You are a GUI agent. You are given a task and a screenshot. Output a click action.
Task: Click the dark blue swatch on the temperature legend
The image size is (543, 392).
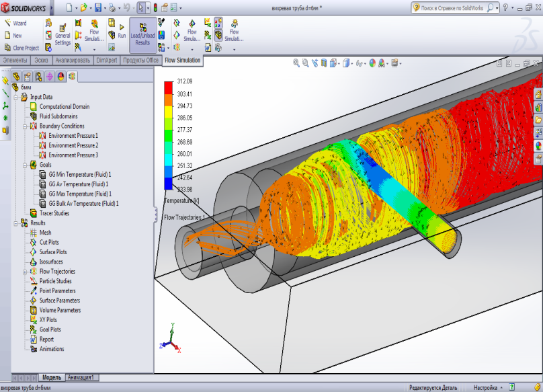[x=168, y=184]
